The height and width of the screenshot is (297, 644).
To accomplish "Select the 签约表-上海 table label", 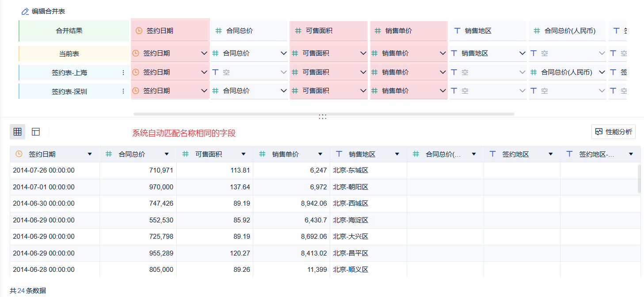I will (69, 73).
